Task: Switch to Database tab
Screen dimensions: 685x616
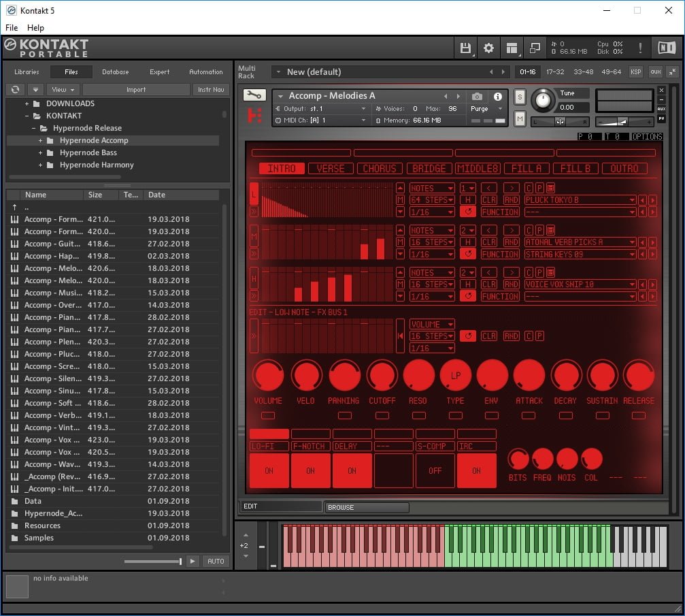Action: 116,71
